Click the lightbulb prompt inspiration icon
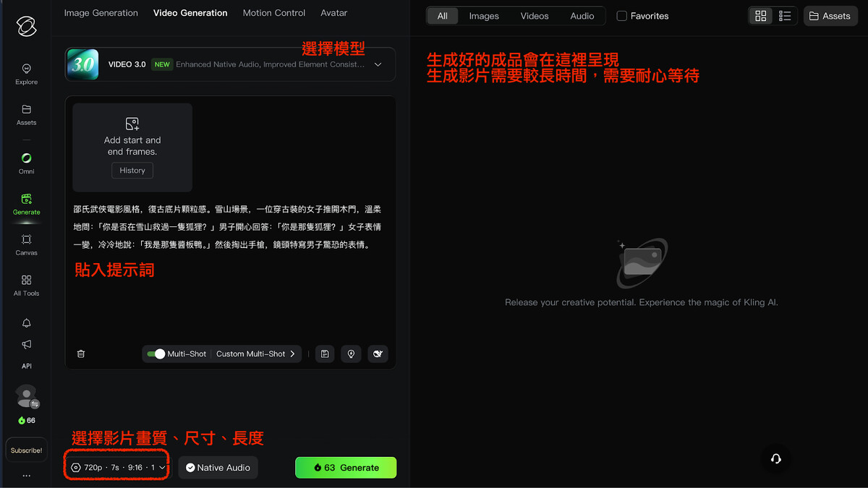868x488 pixels. pyautogui.click(x=351, y=354)
